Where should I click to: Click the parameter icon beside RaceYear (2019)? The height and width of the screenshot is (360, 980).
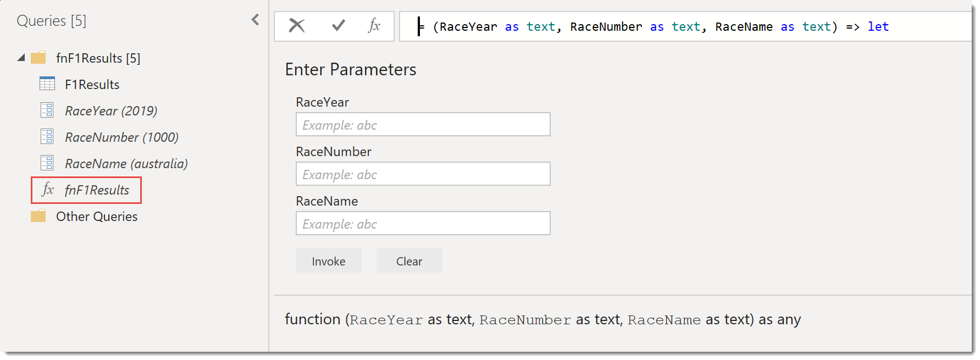[47, 110]
